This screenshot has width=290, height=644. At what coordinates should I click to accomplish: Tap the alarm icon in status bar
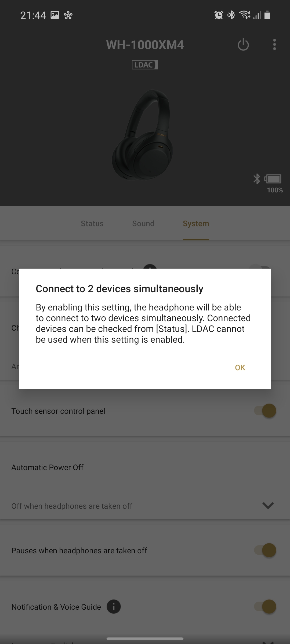(x=219, y=15)
